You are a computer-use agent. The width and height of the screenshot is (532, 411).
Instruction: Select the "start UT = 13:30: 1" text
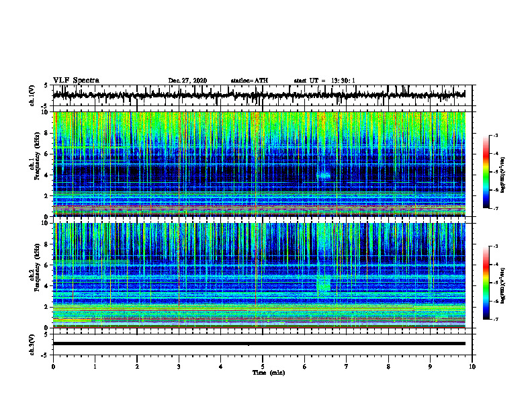point(324,81)
